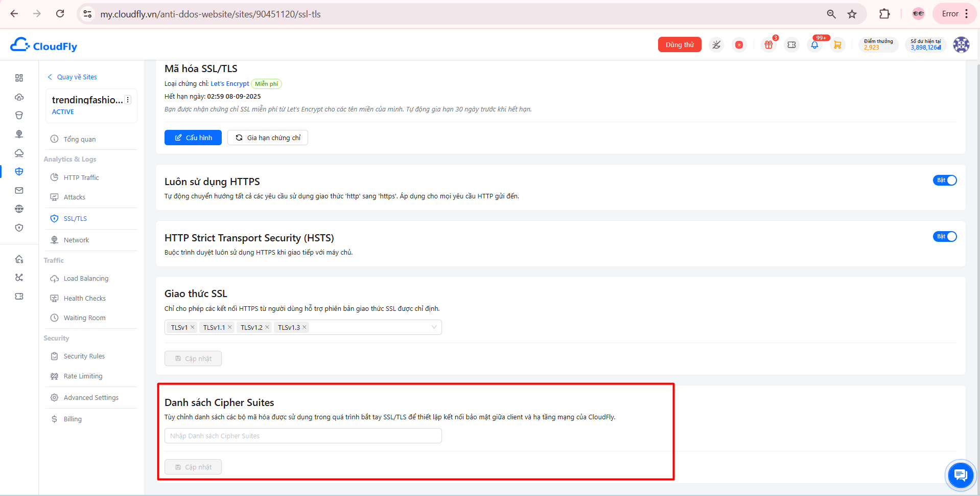980x496 pixels.
Task: Click the browser address bar URL
Action: click(211, 14)
